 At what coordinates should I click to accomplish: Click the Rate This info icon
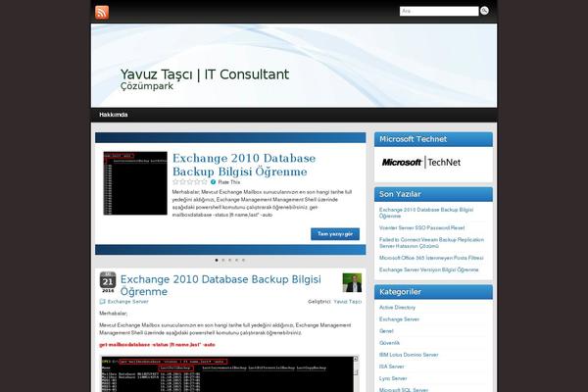click(213, 182)
